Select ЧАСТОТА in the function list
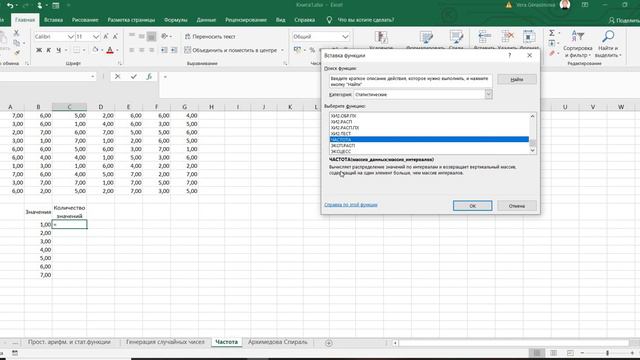The height and width of the screenshot is (360, 640). click(429, 140)
